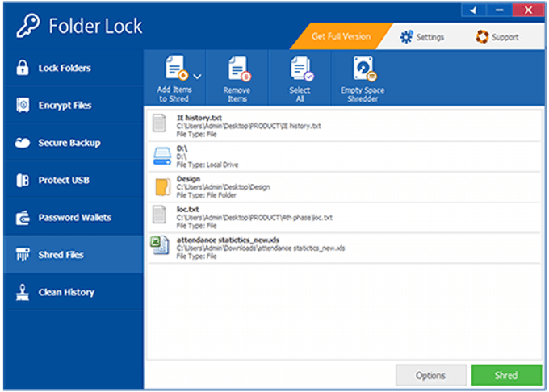
Task: Click the Add Items to Shred icon
Action: [175, 69]
